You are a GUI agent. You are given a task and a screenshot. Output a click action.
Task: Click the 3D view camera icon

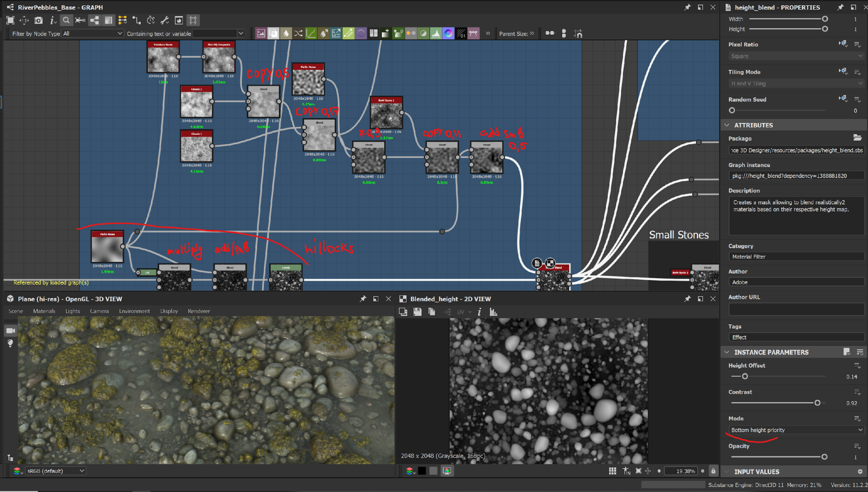[x=10, y=331]
